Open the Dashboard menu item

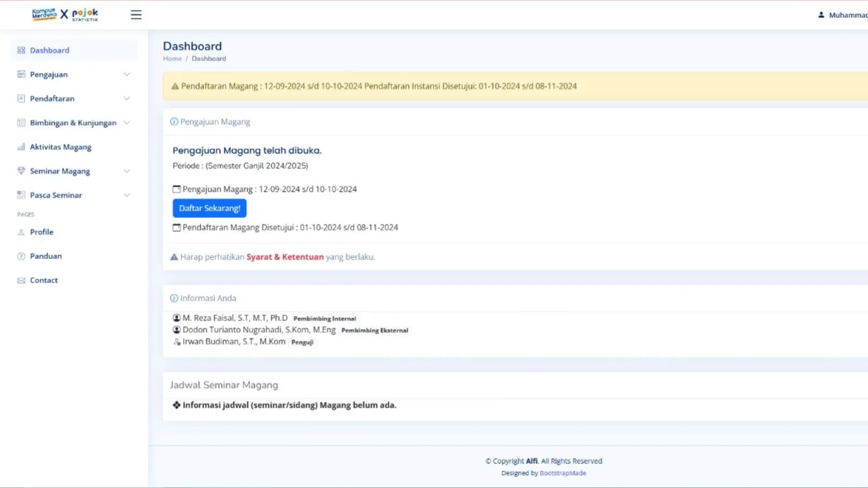click(x=74, y=50)
